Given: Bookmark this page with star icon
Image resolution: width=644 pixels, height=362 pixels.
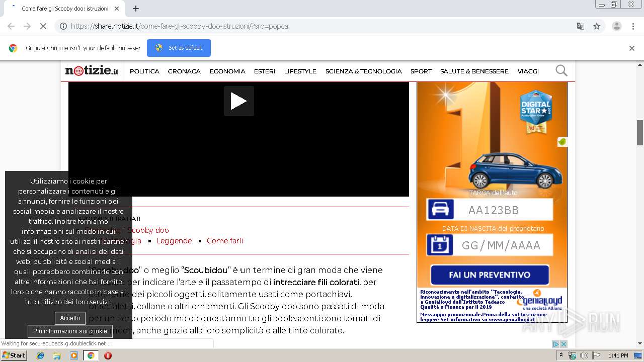Looking at the screenshot, I should [597, 26].
